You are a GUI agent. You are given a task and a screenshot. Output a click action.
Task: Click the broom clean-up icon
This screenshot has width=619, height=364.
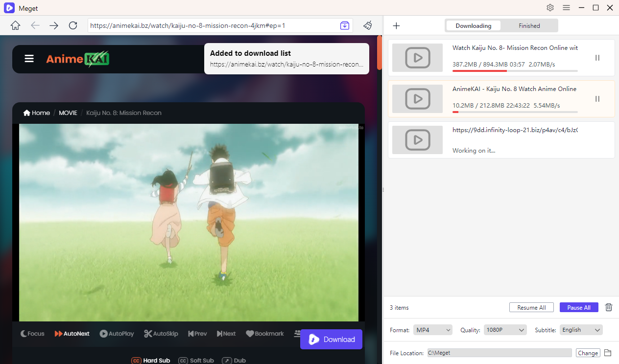click(368, 25)
